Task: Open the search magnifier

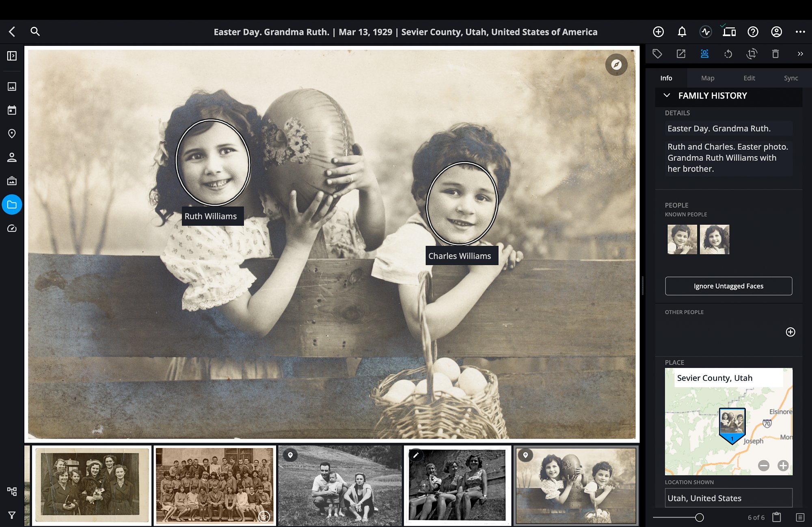Action: (x=35, y=32)
